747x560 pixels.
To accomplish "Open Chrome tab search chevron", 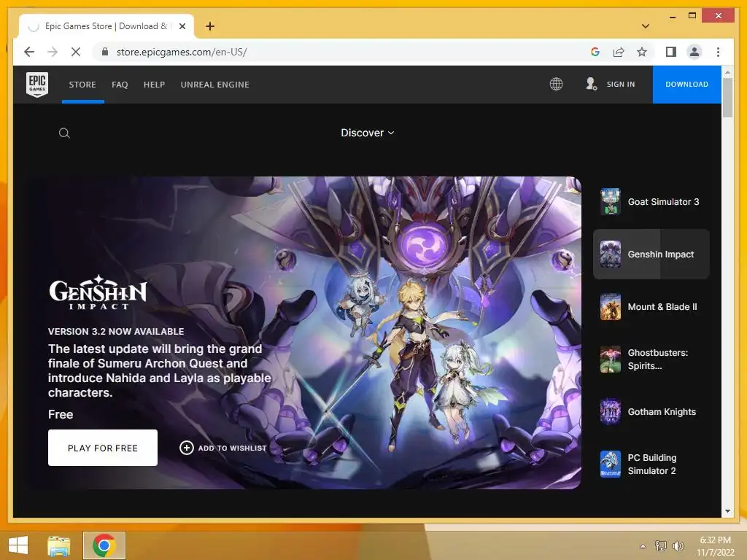I will pos(646,26).
